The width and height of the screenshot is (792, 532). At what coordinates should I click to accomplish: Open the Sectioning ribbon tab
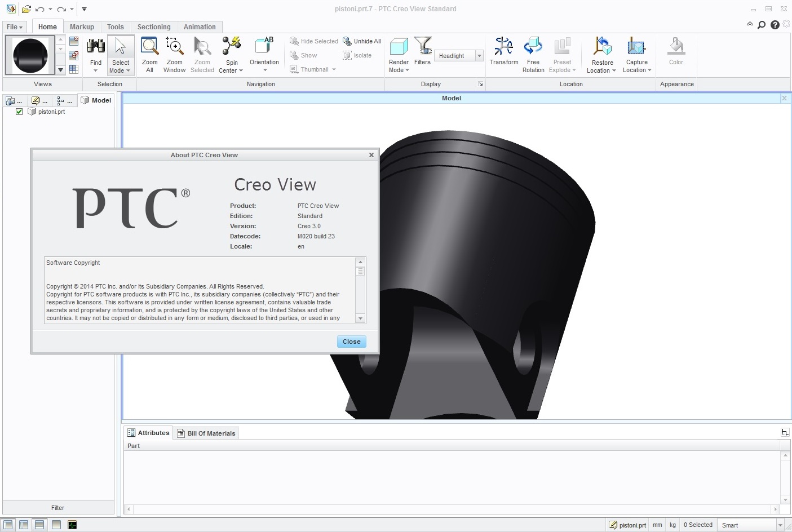154,26
